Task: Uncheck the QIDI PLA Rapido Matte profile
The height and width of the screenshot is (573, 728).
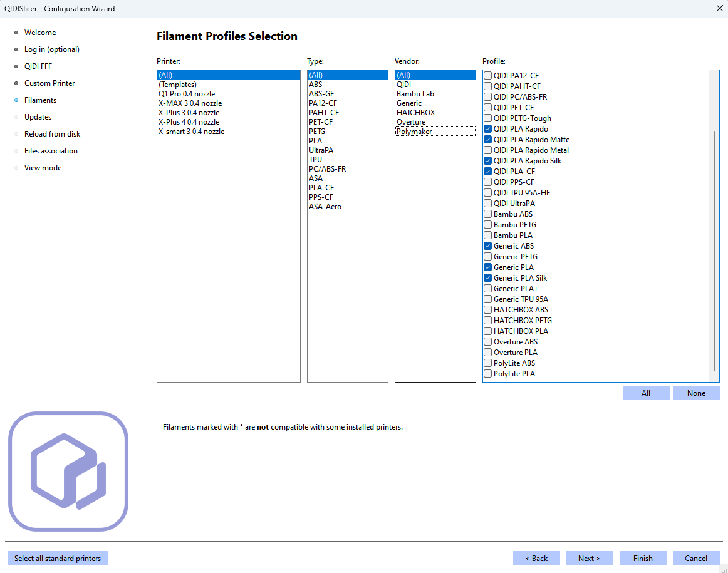Action: click(x=488, y=140)
